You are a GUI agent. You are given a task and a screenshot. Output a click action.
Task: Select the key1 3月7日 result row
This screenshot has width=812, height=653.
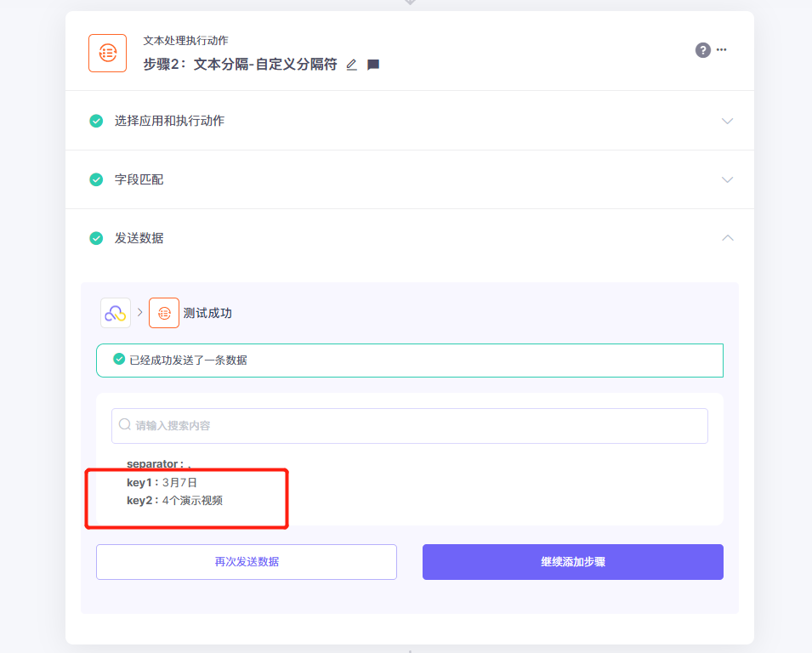pos(162,483)
